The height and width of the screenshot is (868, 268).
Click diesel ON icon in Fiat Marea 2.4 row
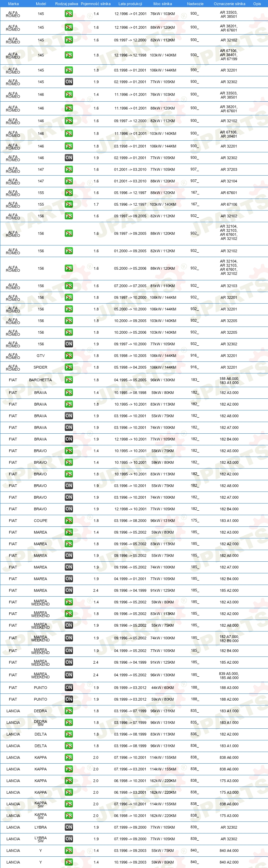[x=69, y=590]
